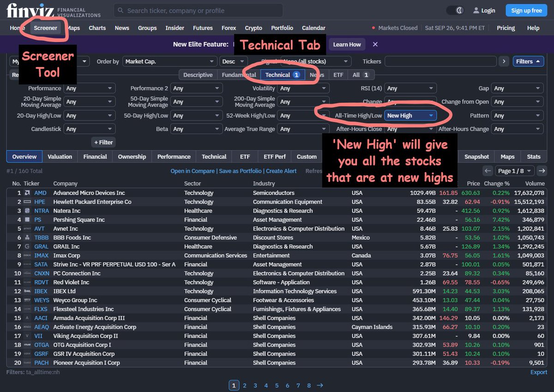Click the + Filter button
The image size is (554, 392).
[103, 142]
